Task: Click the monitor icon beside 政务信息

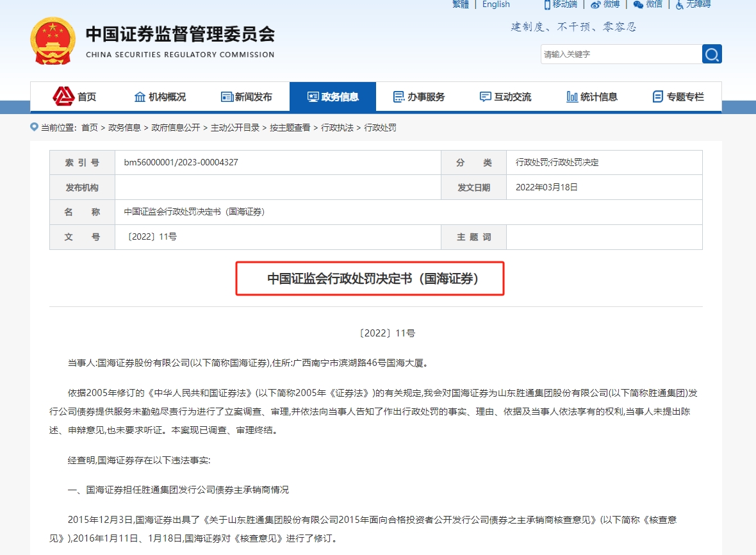Action: [313, 97]
